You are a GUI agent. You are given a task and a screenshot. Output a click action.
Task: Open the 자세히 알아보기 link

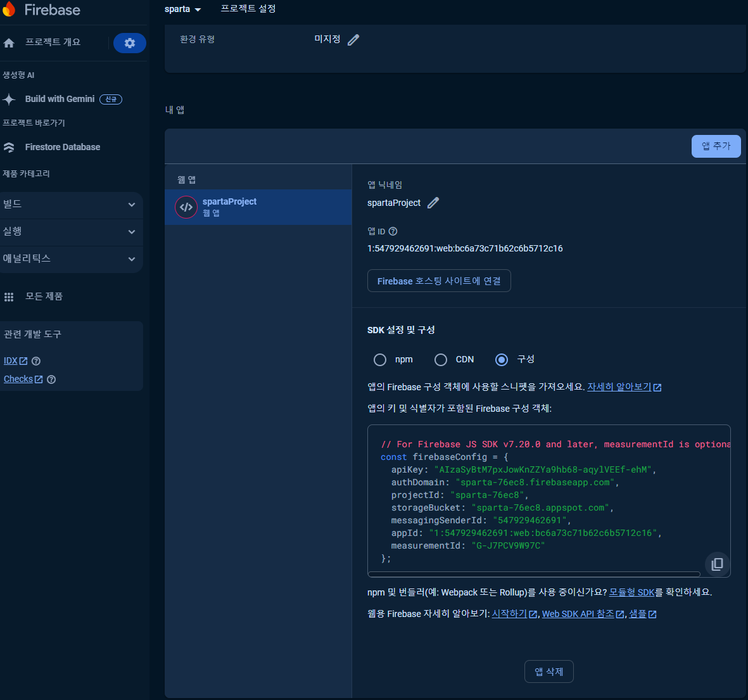click(x=624, y=387)
